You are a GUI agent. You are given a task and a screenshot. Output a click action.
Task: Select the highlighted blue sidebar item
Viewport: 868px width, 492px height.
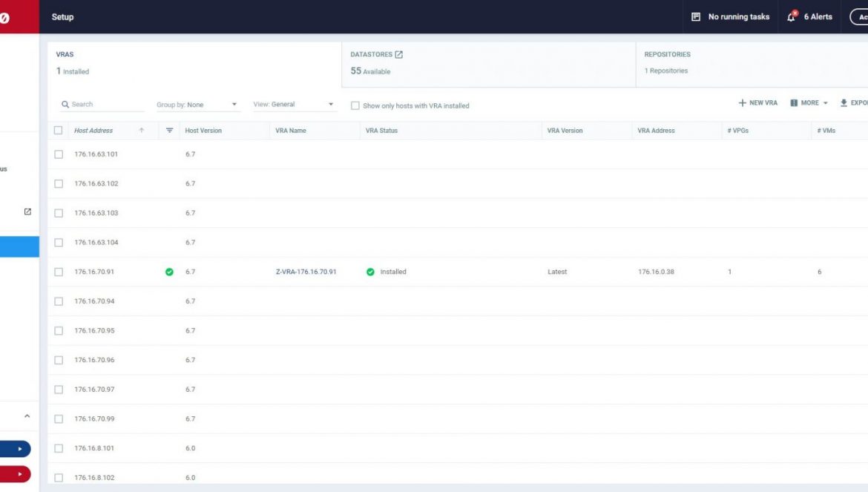(19, 247)
